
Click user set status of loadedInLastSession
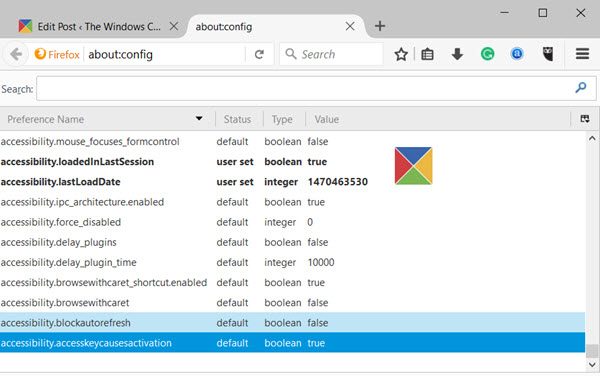(x=235, y=162)
